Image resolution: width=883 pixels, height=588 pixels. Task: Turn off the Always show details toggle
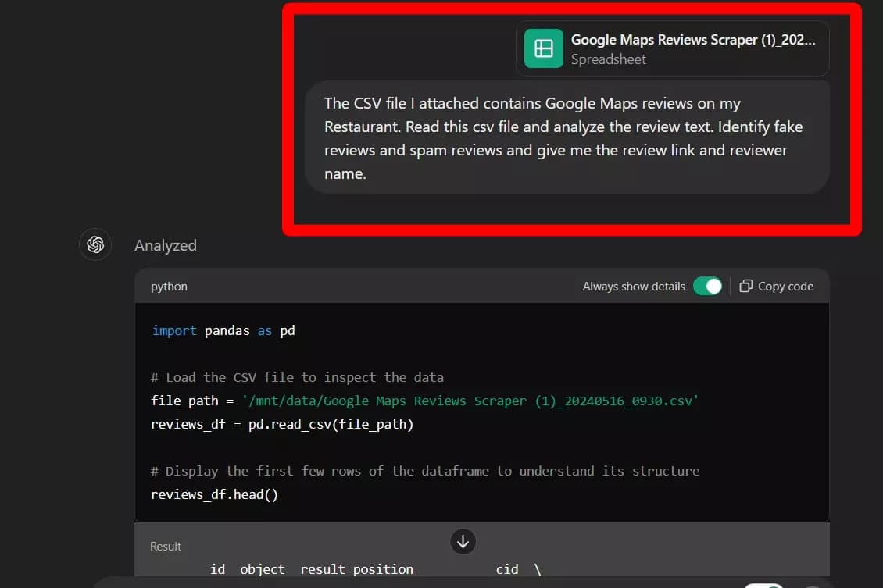point(707,286)
